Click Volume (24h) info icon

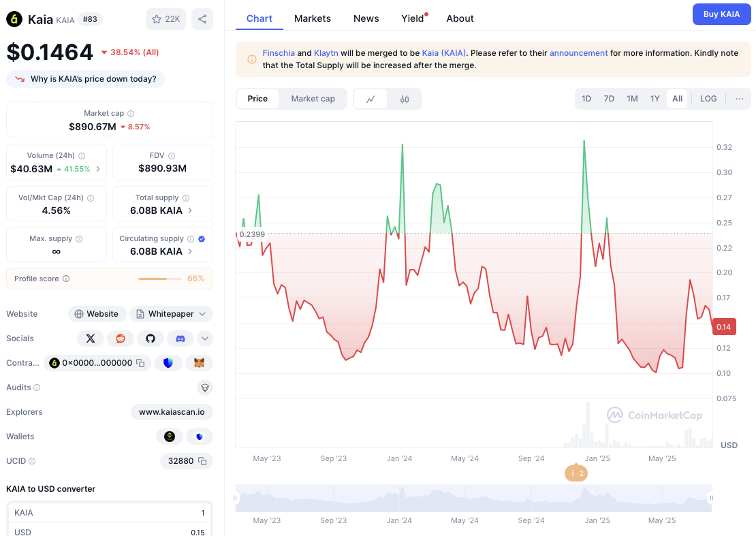click(82, 156)
